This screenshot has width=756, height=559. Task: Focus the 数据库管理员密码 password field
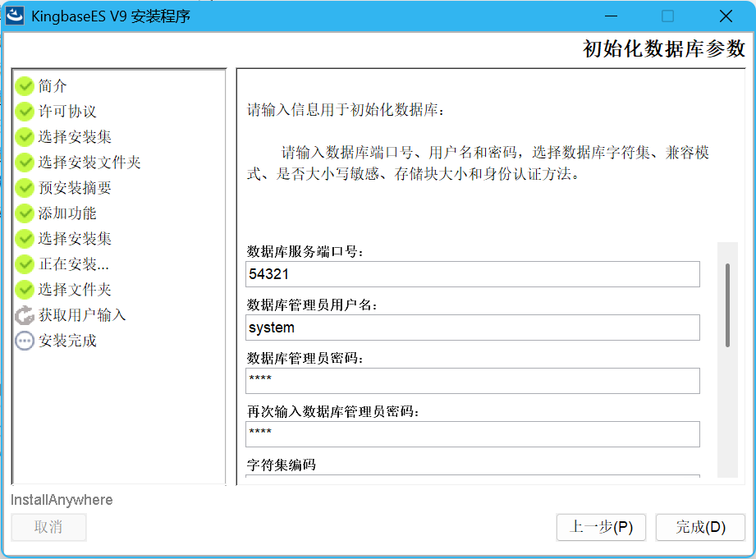coord(473,381)
